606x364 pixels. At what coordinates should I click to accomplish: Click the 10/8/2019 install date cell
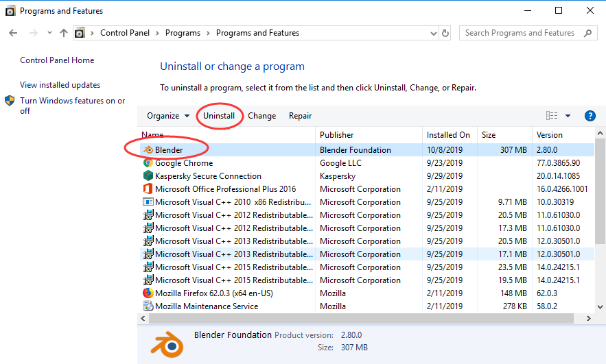pos(445,149)
